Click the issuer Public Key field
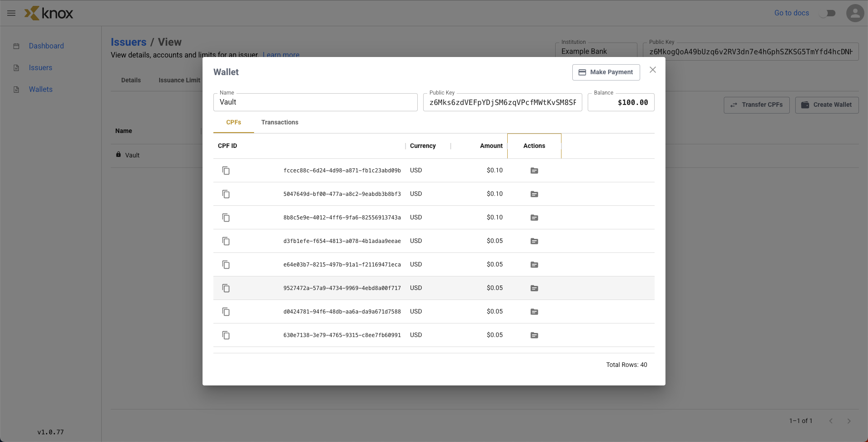 point(751,52)
